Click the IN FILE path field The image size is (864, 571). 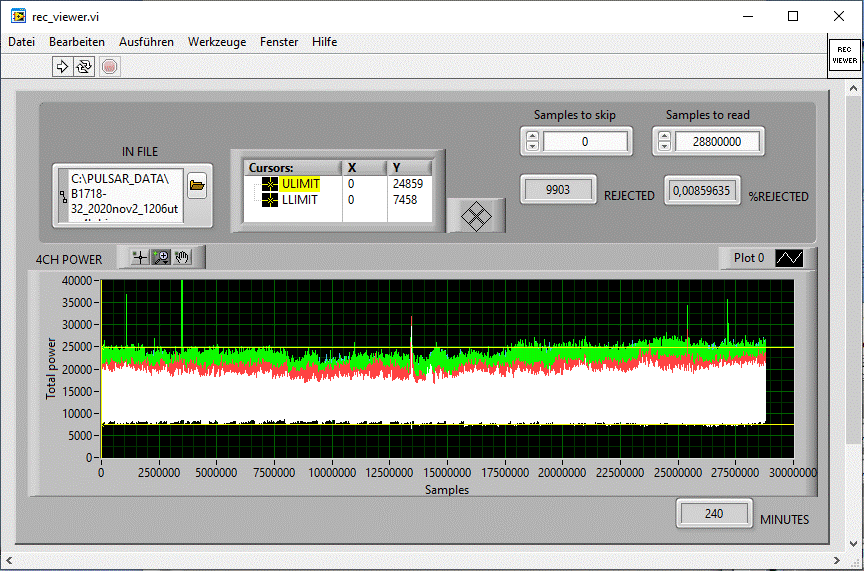[x=126, y=196]
